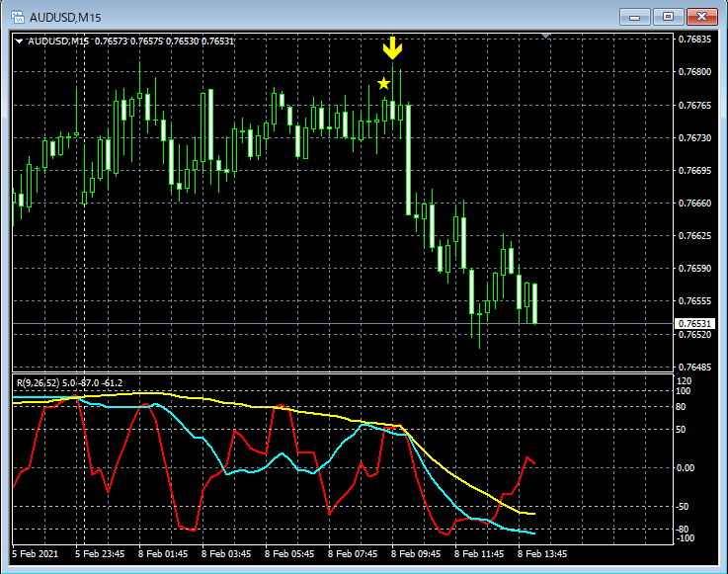Click the 0.76555 price scale value

click(694, 301)
